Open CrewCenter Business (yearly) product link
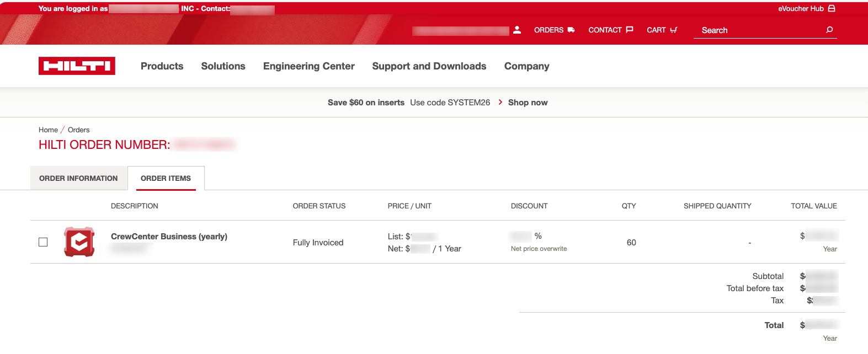The height and width of the screenshot is (354, 868). [x=169, y=237]
